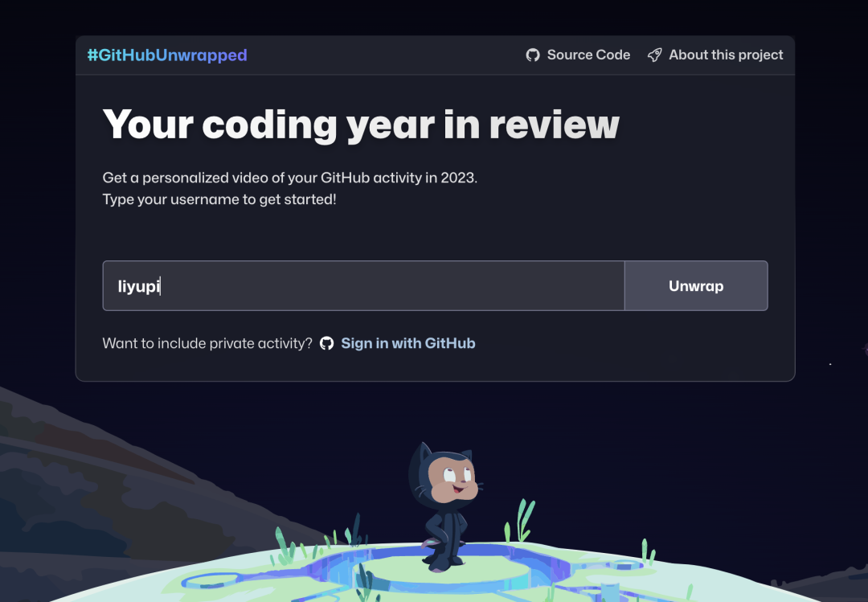
Task: Open the Source Code link
Action: 588,55
